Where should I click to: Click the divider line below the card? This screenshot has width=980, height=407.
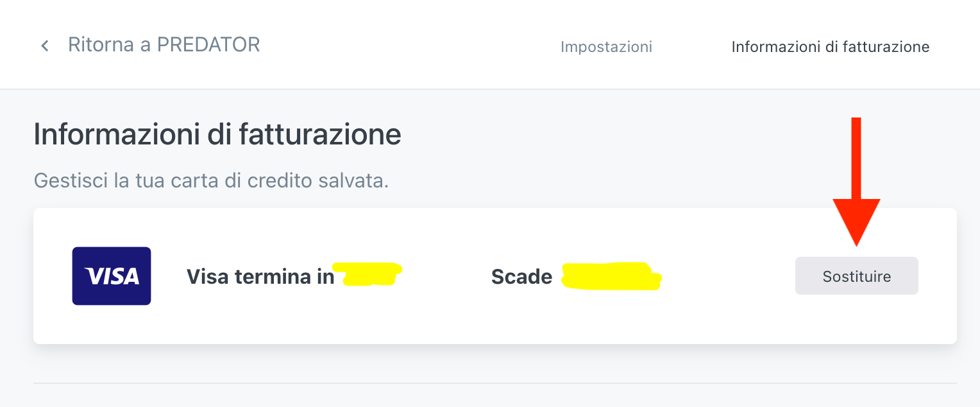tap(494, 383)
